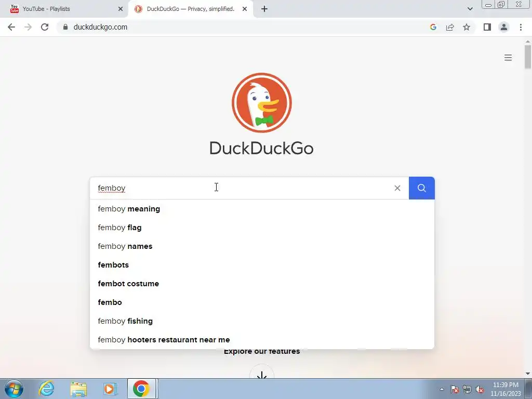Click the muted volume tray icon

point(480,389)
